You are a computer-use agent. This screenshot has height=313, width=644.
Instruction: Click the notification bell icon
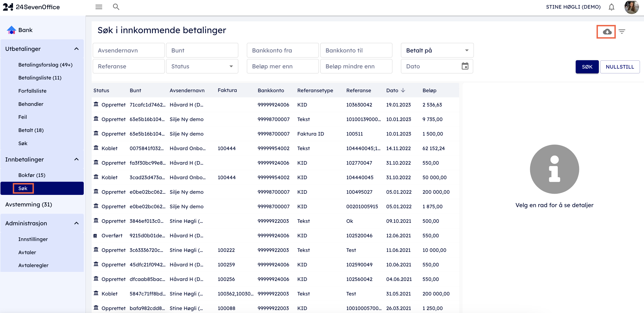click(611, 7)
